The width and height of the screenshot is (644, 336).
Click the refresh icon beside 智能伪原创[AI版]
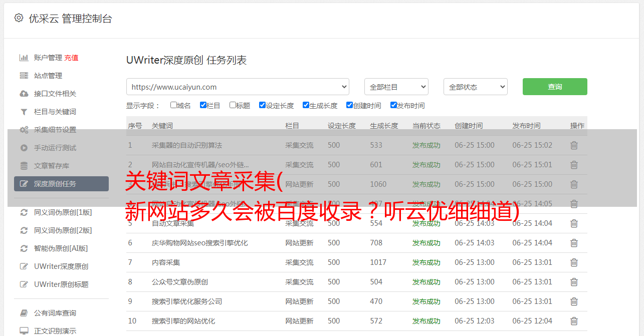coord(24,248)
